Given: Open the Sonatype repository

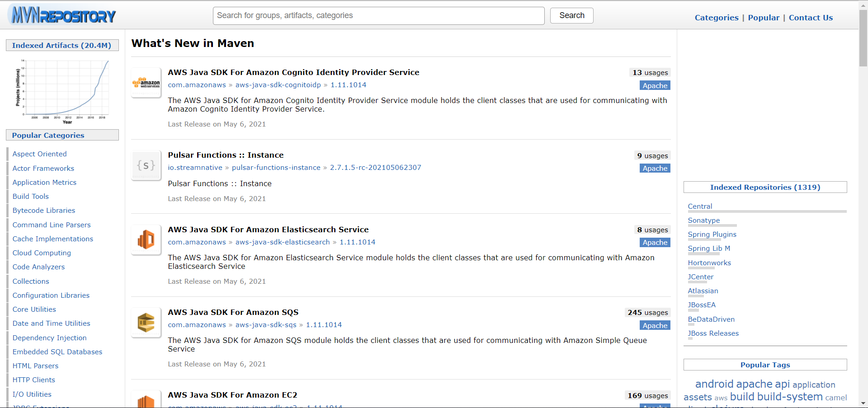Looking at the screenshot, I should click(704, 220).
